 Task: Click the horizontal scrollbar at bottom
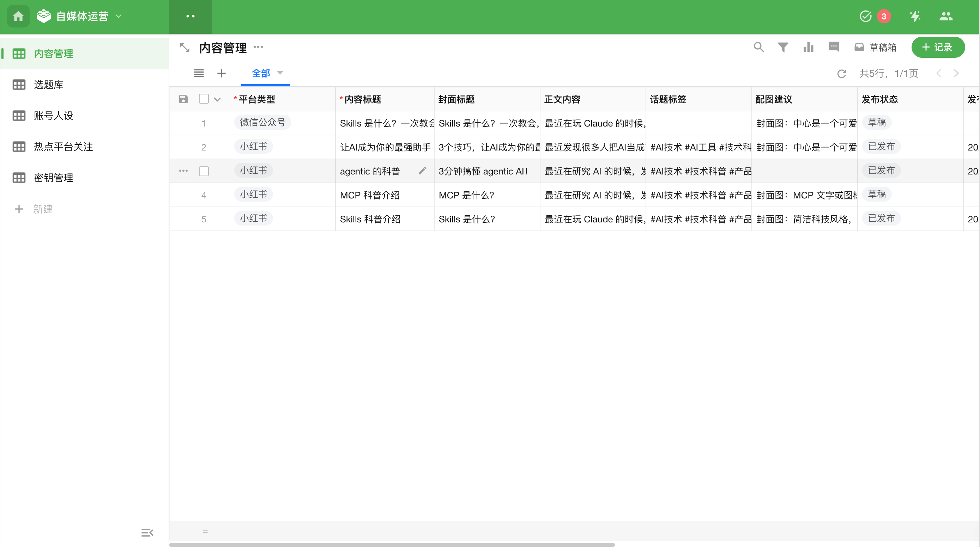pos(392,544)
